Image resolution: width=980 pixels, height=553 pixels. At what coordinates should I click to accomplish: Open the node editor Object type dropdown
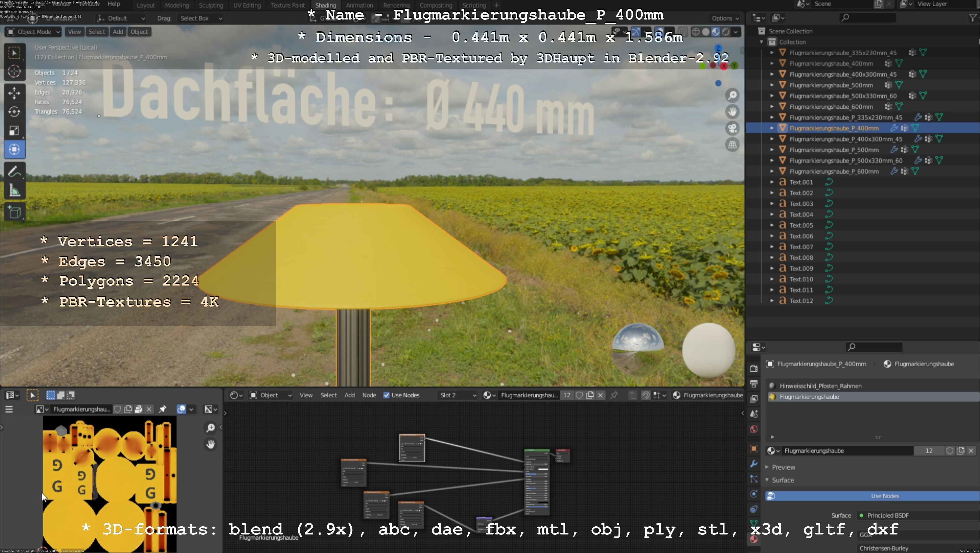pyautogui.click(x=271, y=395)
